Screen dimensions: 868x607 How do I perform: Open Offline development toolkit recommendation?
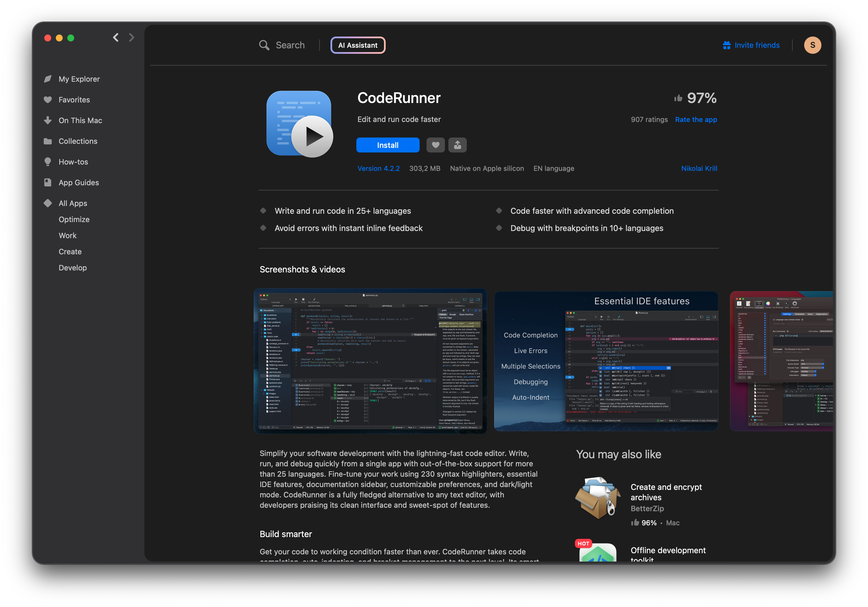(x=668, y=554)
